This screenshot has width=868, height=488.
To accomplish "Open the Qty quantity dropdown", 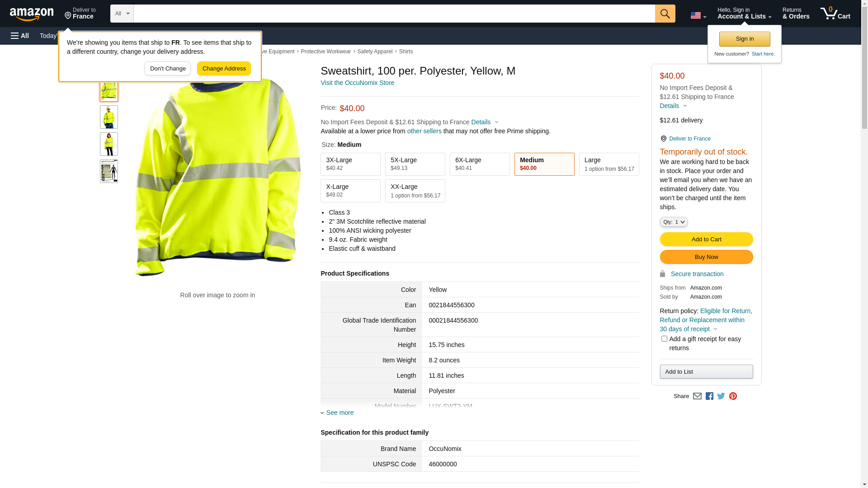I will [x=674, y=222].
